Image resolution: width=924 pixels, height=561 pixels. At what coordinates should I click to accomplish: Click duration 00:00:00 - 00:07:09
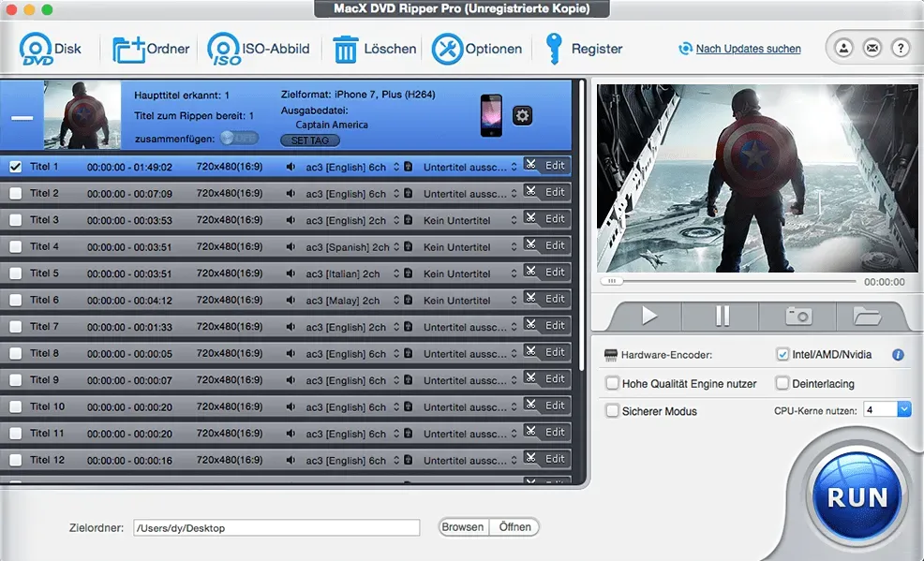pos(129,194)
